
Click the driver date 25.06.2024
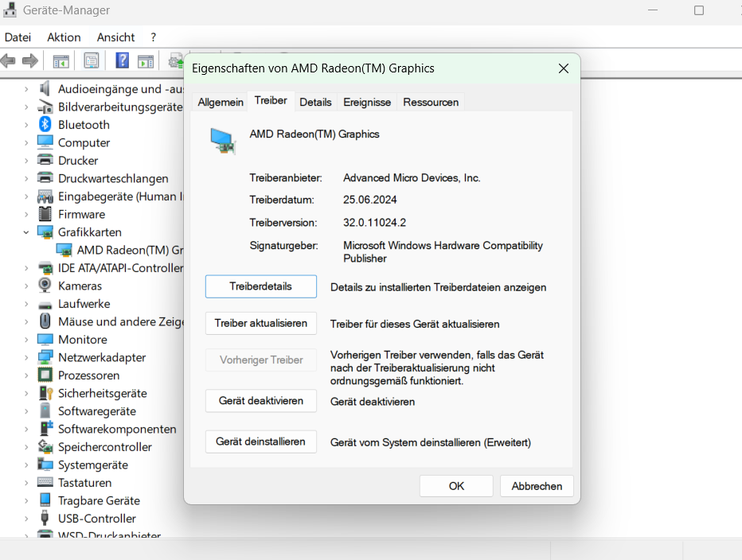click(x=369, y=200)
